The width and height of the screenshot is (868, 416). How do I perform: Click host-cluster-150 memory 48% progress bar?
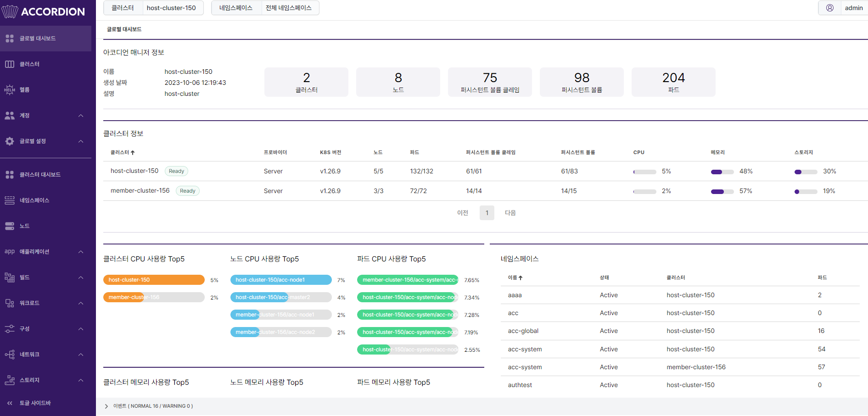tap(722, 172)
